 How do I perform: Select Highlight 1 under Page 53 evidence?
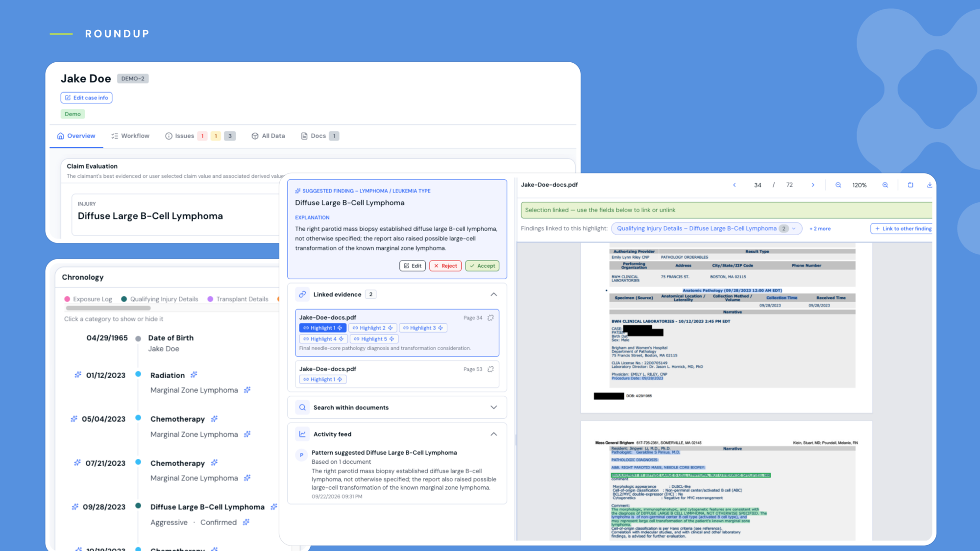(322, 380)
